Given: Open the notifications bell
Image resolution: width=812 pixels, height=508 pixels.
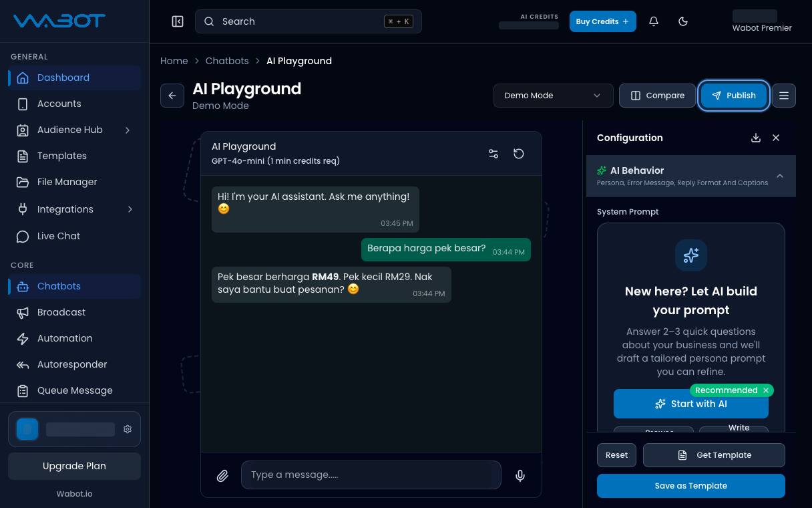Looking at the screenshot, I should [654, 21].
